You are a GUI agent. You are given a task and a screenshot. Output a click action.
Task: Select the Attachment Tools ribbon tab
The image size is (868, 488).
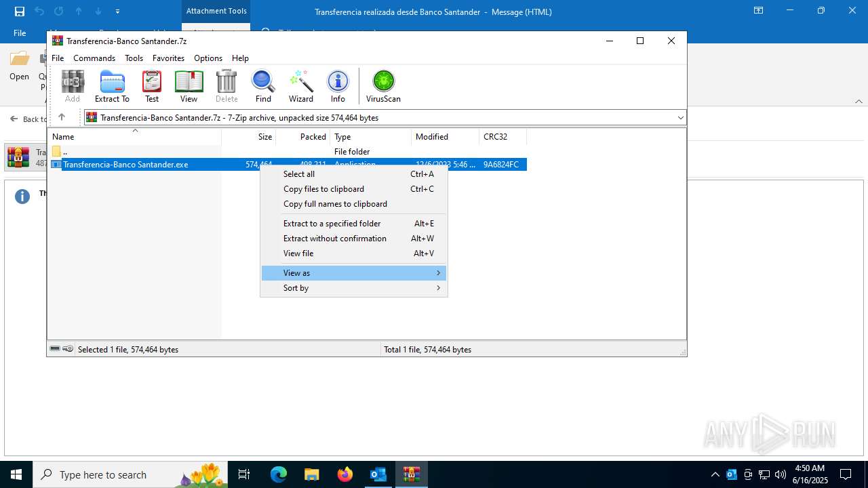(216, 11)
